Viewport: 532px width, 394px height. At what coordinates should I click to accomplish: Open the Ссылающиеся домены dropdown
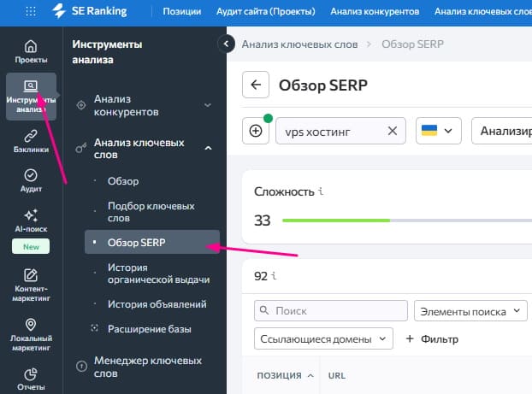[323, 338]
